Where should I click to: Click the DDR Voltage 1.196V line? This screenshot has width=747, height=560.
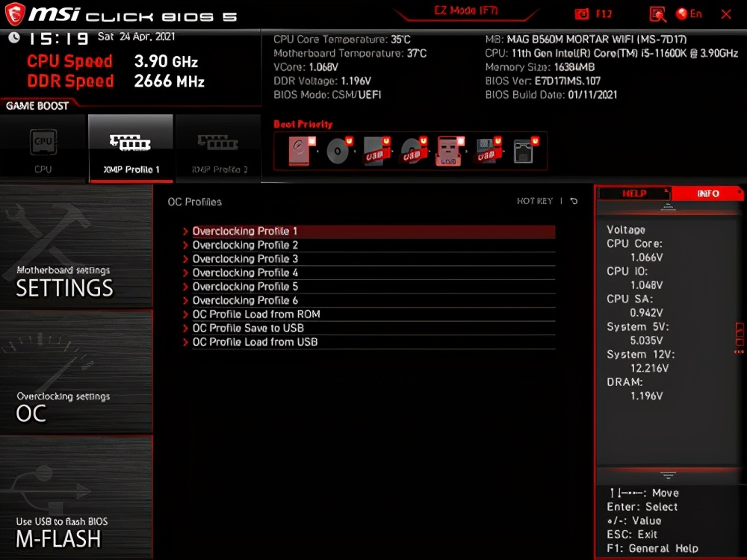(x=322, y=81)
